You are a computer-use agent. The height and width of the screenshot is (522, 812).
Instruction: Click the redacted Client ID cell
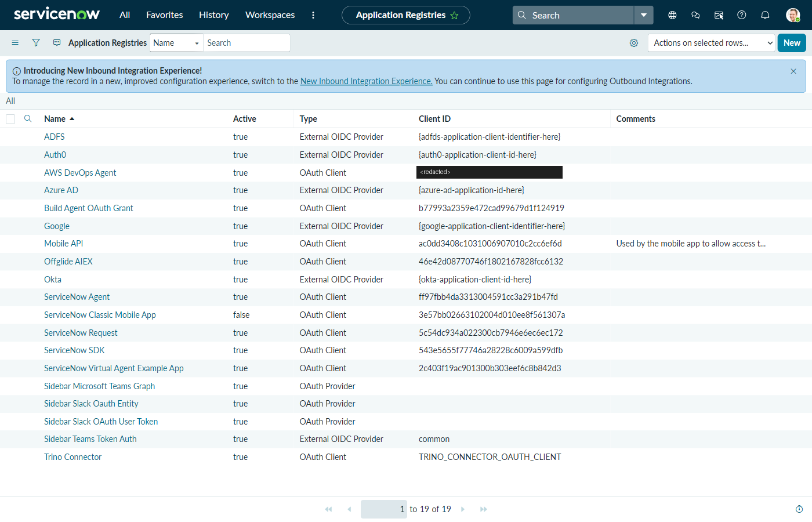pyautogui.click(x=490, y=172)
